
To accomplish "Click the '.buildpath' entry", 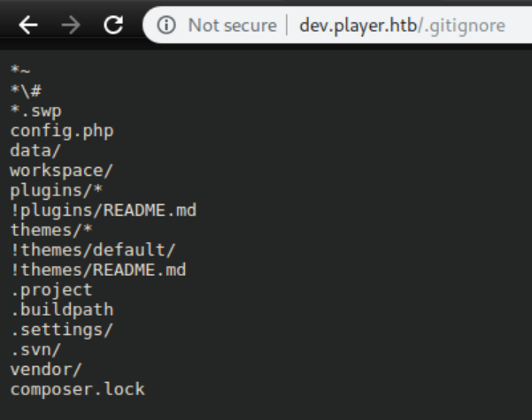I will pyautogui.click(x=62, y=309).
